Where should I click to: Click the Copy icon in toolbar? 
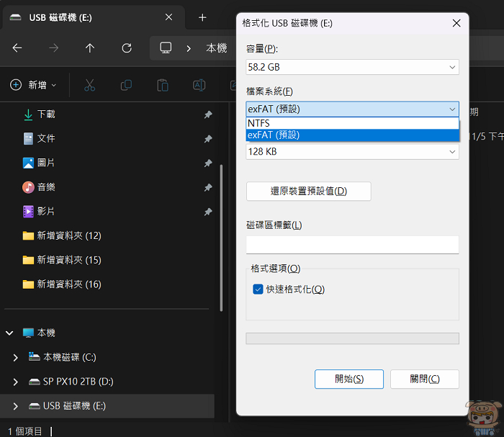tap(126, 85)
